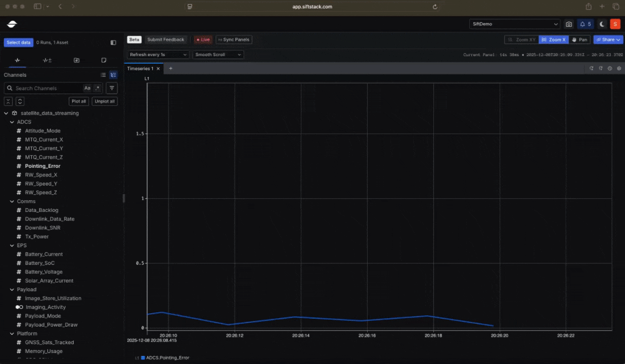Collapse the left sidebar panel icon
This screenshot has width=625, height=364.
click(113, 42)
